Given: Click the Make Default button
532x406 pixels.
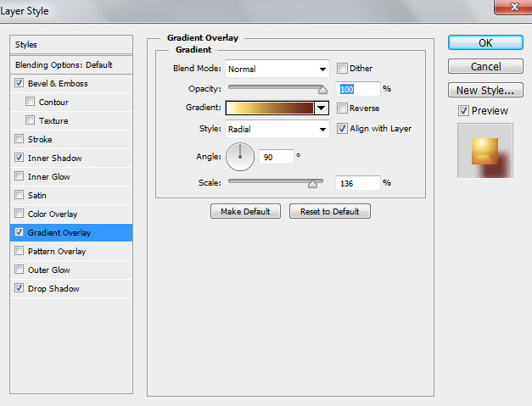Looking at the screenshot, I should [x=245, y=211].
